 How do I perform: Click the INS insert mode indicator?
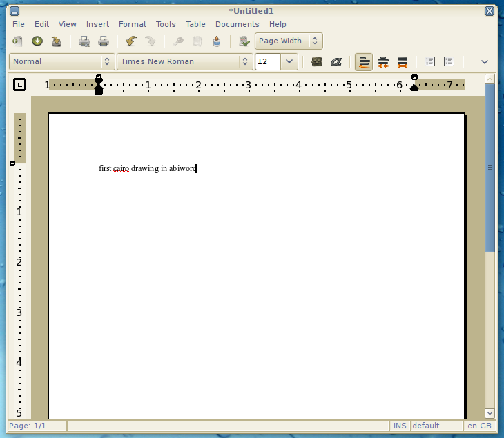click(400, 426)
